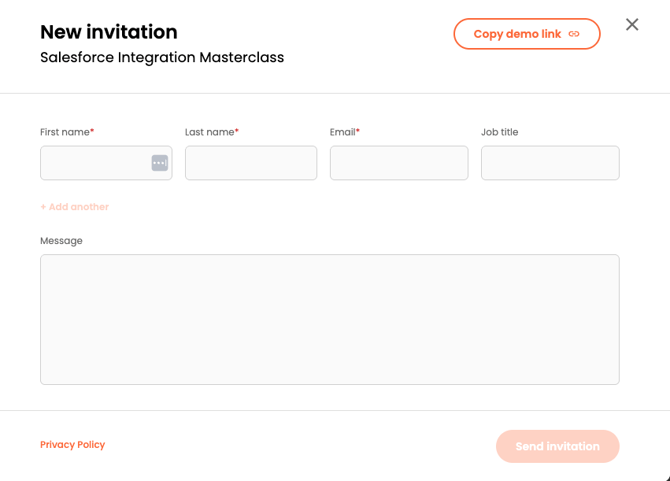Click the Copy demo link button
This screenshot has height=481, width=670.
(516, 34)
